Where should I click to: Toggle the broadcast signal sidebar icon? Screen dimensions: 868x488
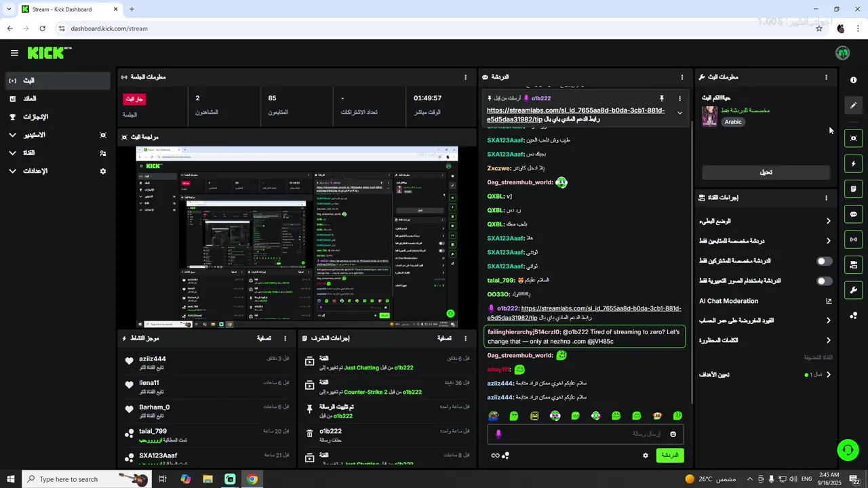click(x=853, y=239)
